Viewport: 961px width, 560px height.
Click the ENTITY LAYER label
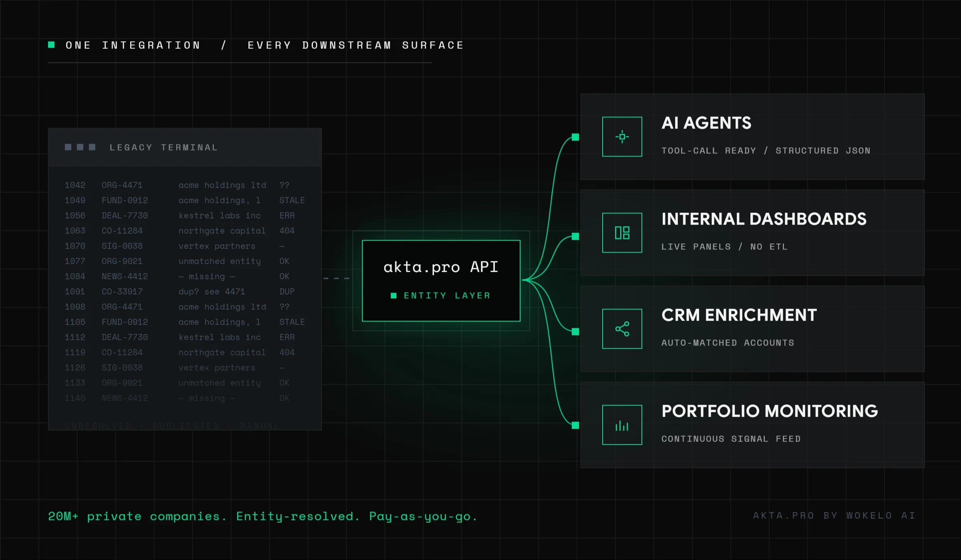tap(447, 295)
